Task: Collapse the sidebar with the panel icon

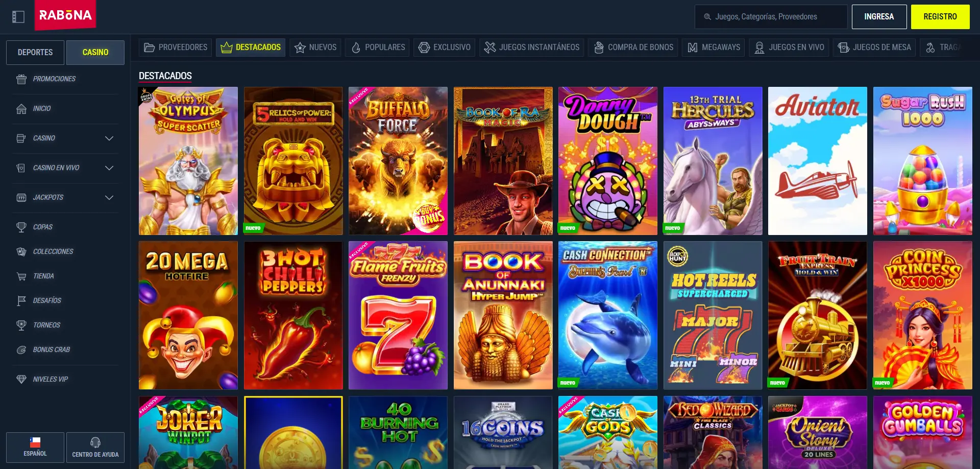Action: [x=18, y=17]
